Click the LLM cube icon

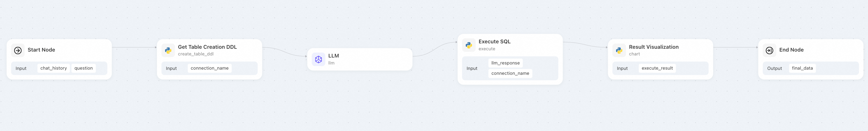[x=319, y=60]
